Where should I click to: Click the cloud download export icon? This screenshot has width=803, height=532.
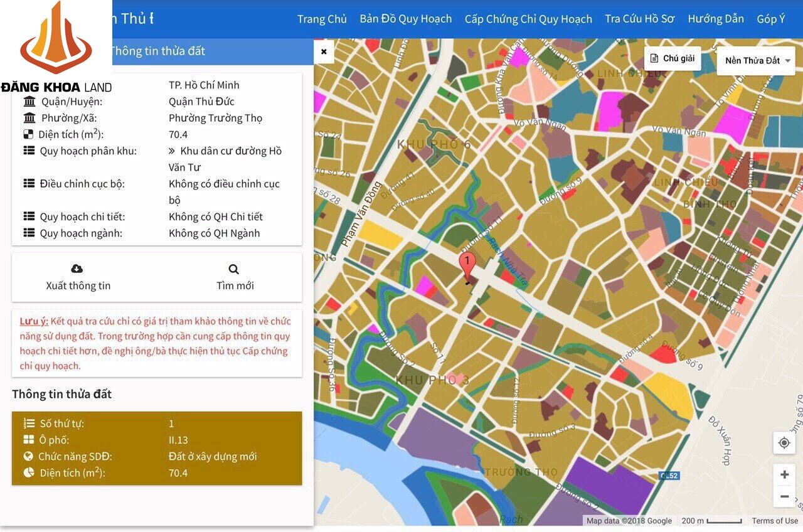click(x=77, y=269)
